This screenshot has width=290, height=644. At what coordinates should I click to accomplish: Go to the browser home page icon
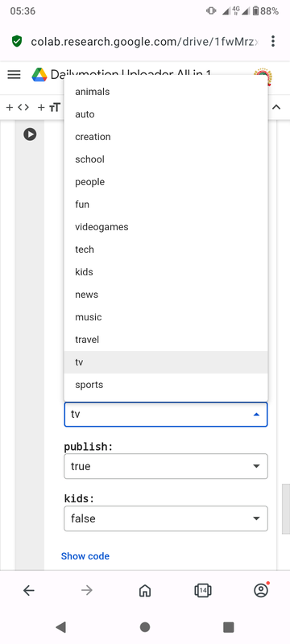click(144, 591)
